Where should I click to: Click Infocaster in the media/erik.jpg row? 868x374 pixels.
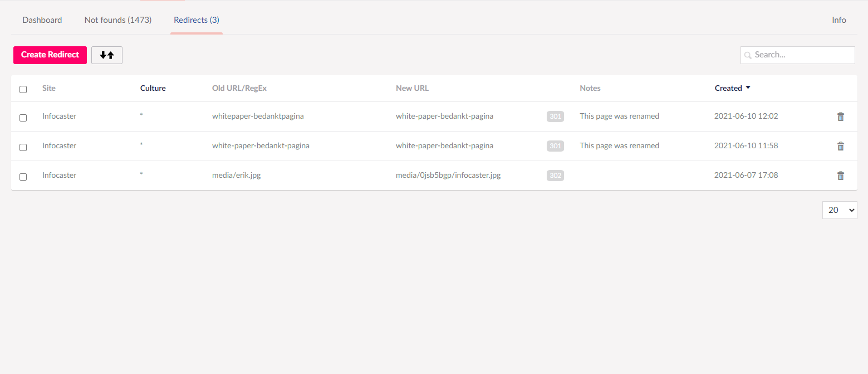pyautogui.click(x=59, y=175)
